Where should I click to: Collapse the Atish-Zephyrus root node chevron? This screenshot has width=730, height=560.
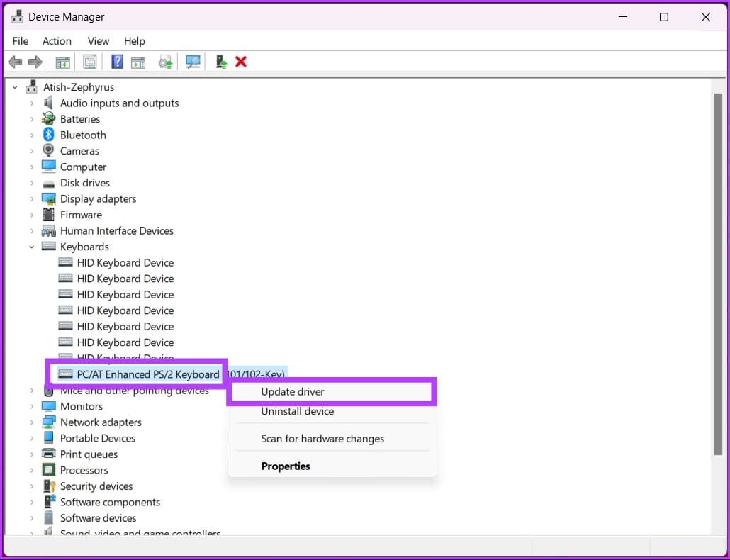pyautogui.click(x=15, y=87)
